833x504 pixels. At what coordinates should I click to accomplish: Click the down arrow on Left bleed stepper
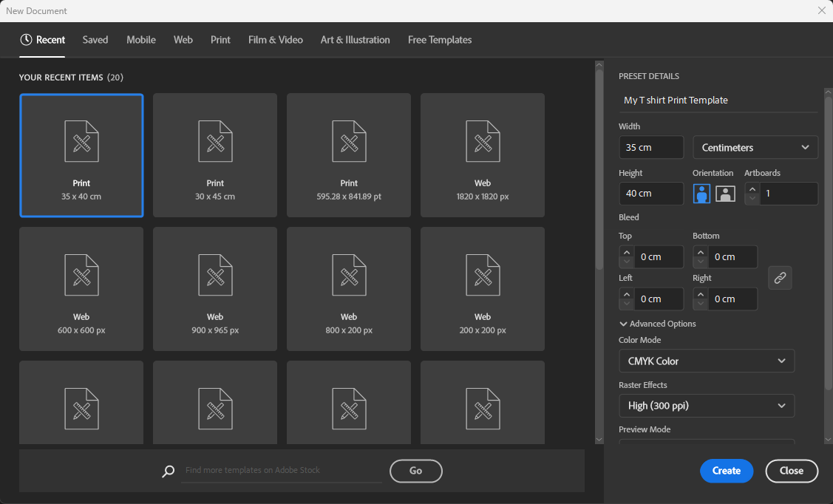point(626,302)
